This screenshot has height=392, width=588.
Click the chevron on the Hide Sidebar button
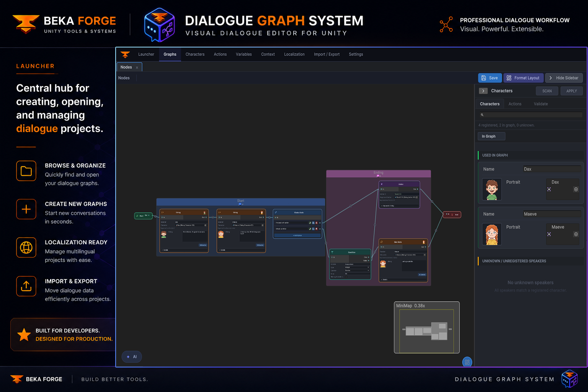pyautogui.click(x=550, y=78)
